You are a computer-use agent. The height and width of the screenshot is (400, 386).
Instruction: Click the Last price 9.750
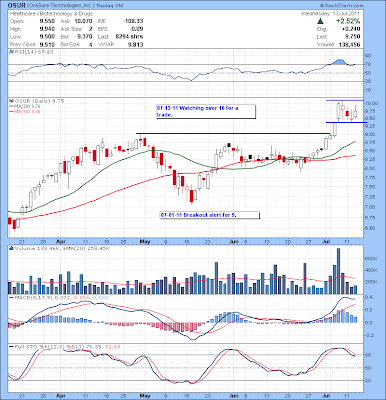click(354, 37)
